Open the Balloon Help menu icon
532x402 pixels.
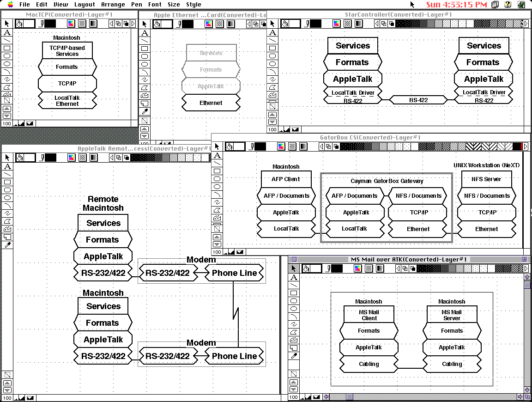pyautogui.click(x=508, y=5)
